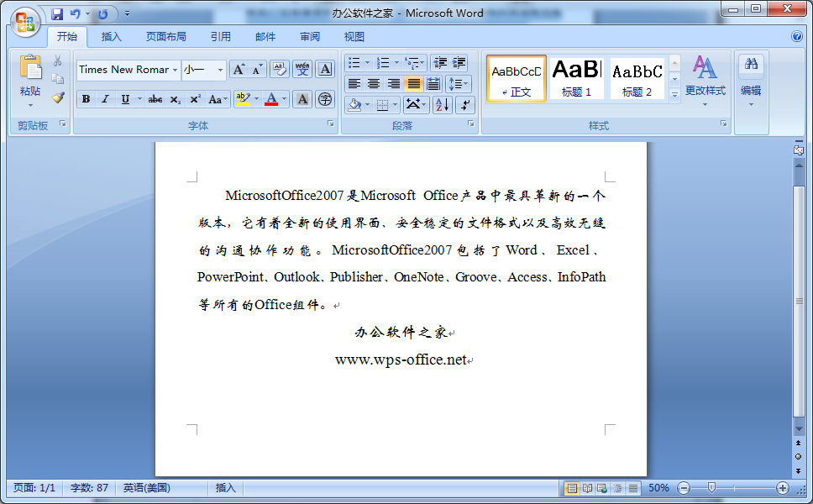Copy selection using the copy icon
The height and width of the screenshot is (504, 813).
click(58, 79)
